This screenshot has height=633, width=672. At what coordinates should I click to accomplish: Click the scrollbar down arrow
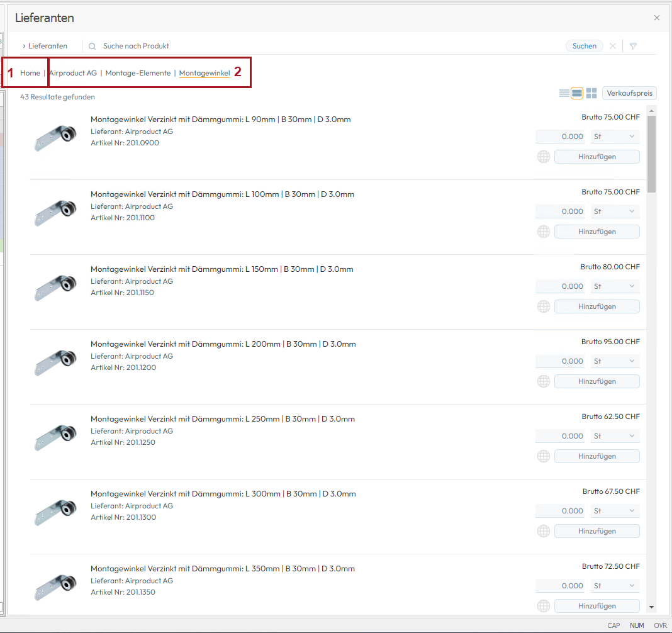651,607
